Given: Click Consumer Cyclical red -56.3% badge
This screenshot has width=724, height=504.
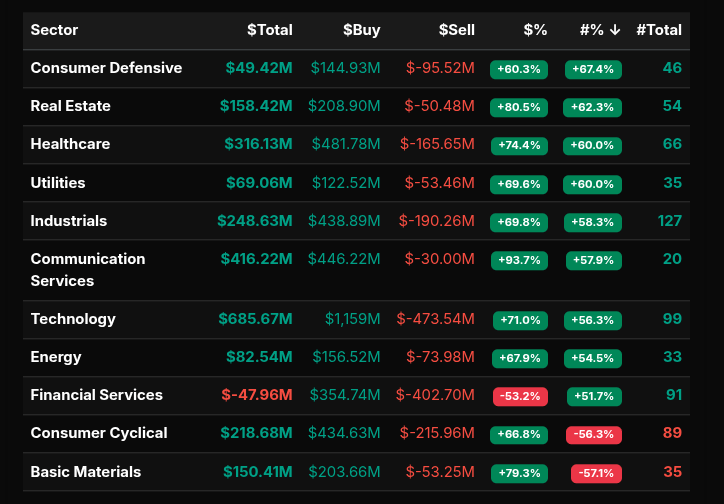Looking at the screenshot, I should [x=594, y=434].
